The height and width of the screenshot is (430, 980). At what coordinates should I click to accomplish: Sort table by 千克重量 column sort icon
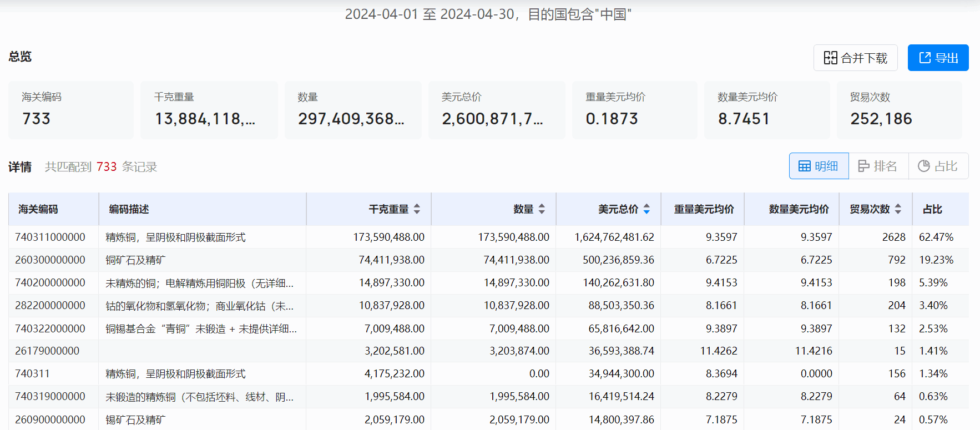point(417,209)
